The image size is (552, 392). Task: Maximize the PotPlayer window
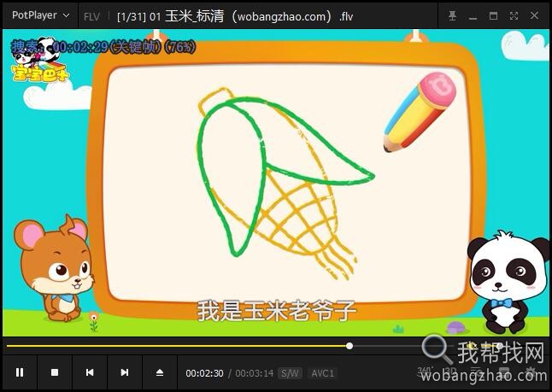493,15
